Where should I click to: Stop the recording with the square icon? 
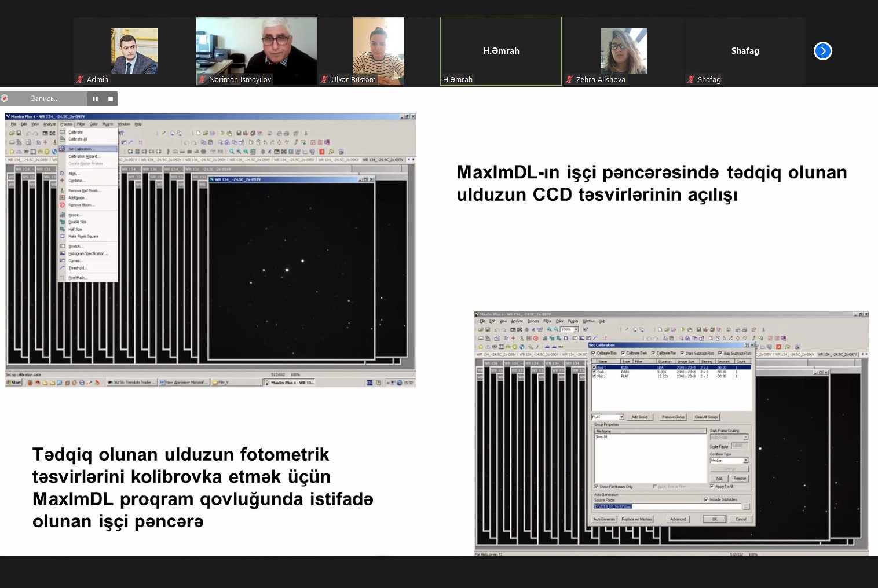[x=111, y=99]
